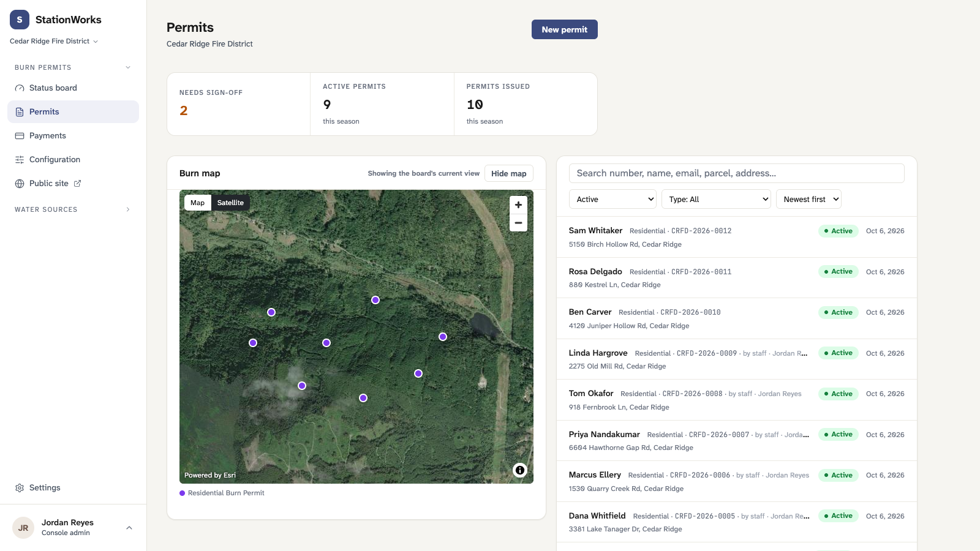Open Priya Nandakumar's permit row
Image resolution: width=980 pixels, height=551 pixels.
click(736, 441)
